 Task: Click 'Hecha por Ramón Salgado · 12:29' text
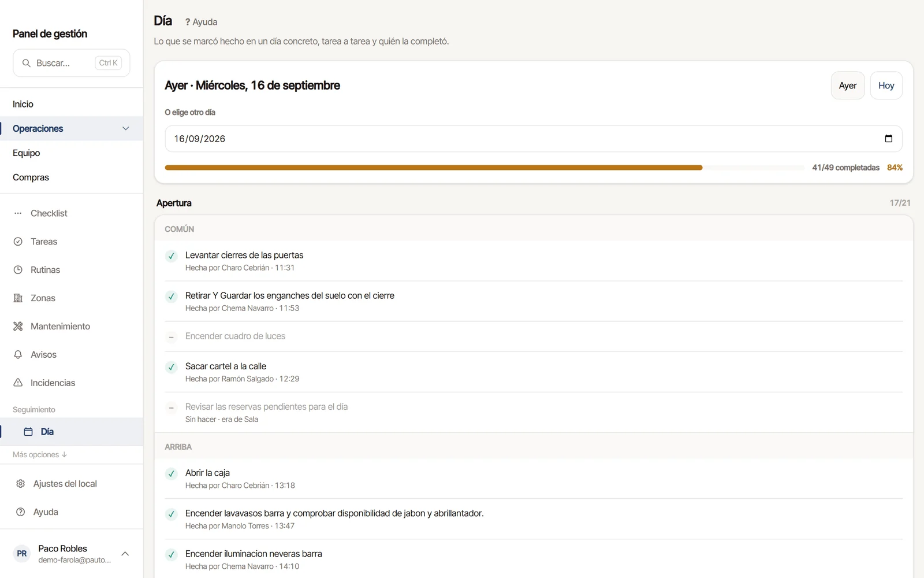click(243, 379)
